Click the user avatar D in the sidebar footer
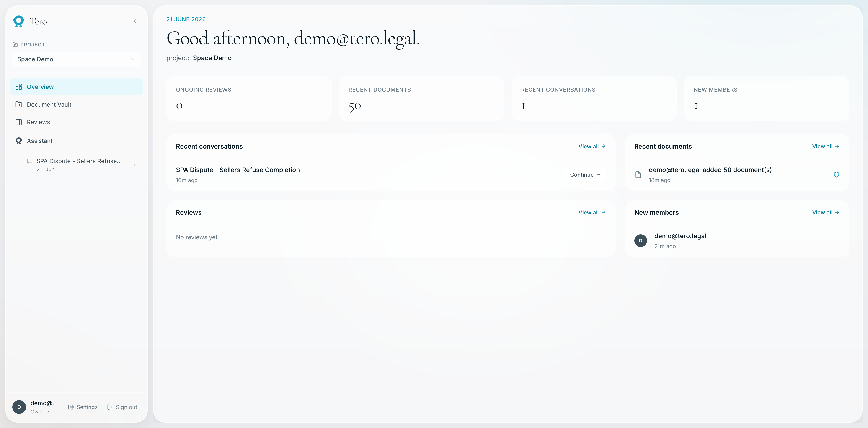 pos(19,407)
